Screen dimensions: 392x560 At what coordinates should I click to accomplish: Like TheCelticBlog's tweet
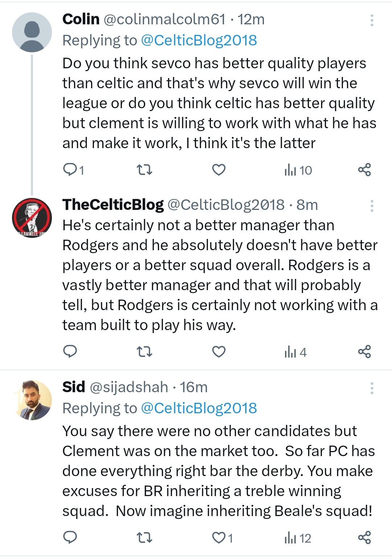[219, 352]
